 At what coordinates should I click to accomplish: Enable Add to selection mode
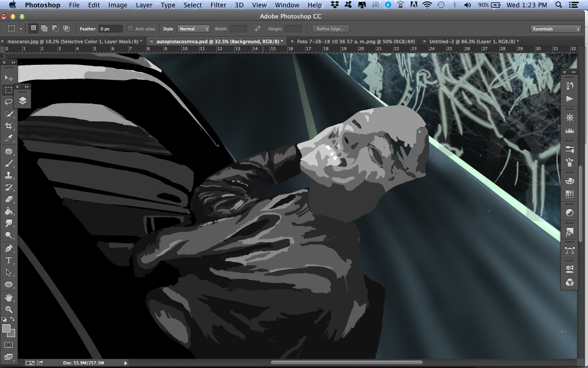coord(44,29)
